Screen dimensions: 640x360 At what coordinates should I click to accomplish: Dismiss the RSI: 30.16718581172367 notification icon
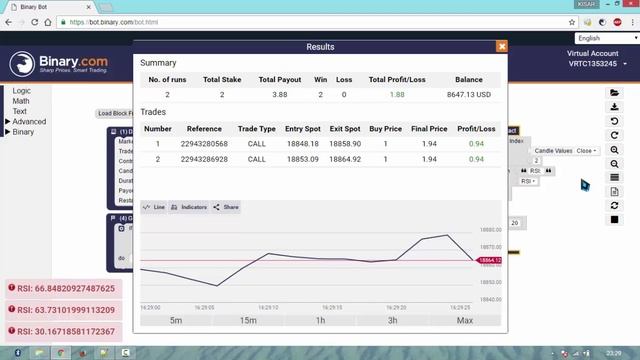(11, 331)
